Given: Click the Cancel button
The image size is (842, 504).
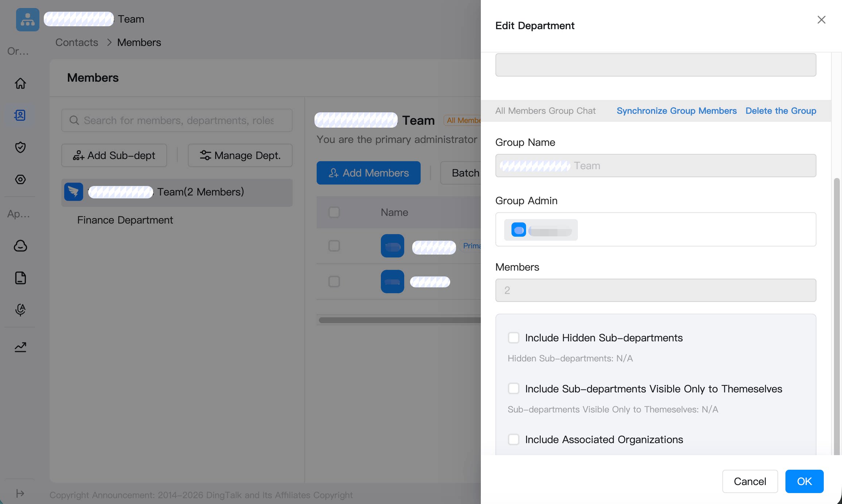Looking at the screenshot, I should [750, 481].
